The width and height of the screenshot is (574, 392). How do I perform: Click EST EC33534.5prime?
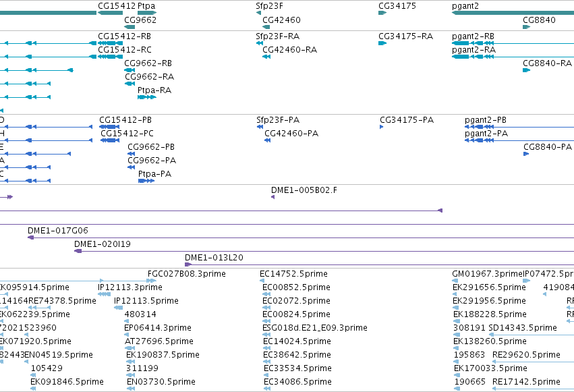pos(297,368)
